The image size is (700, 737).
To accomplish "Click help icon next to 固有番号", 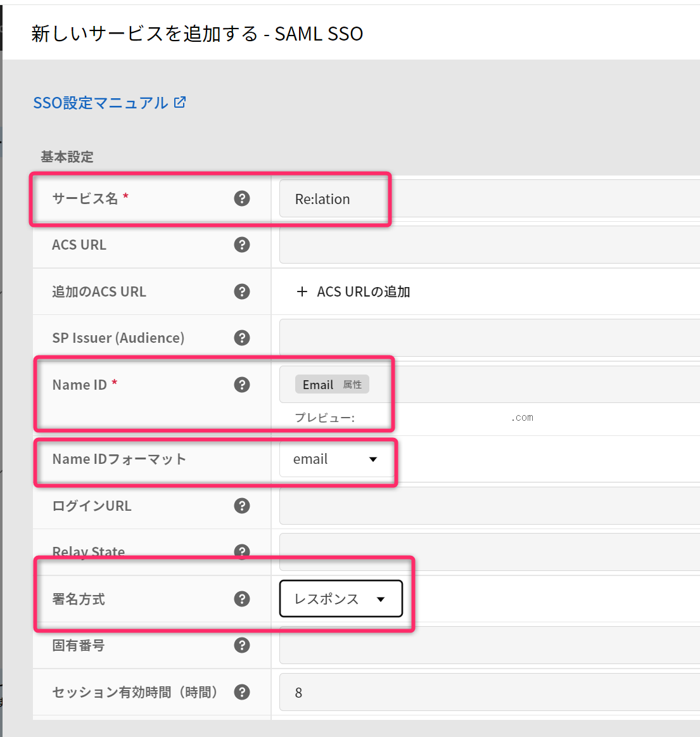I will point(242,645).
